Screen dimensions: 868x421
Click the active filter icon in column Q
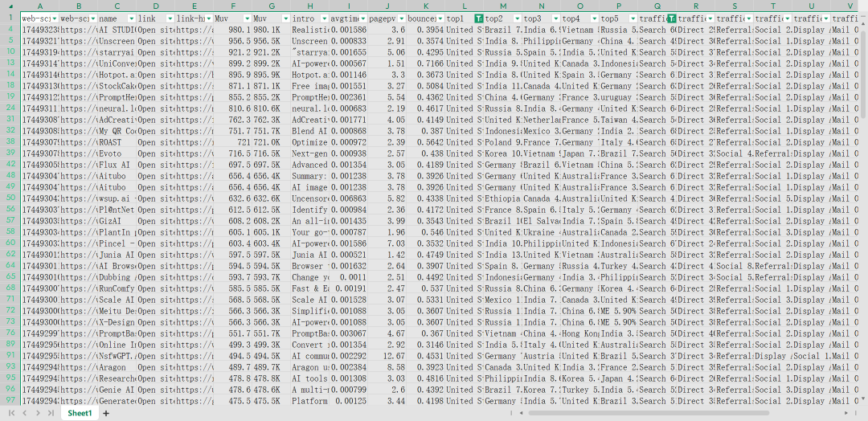pos(671,18)
